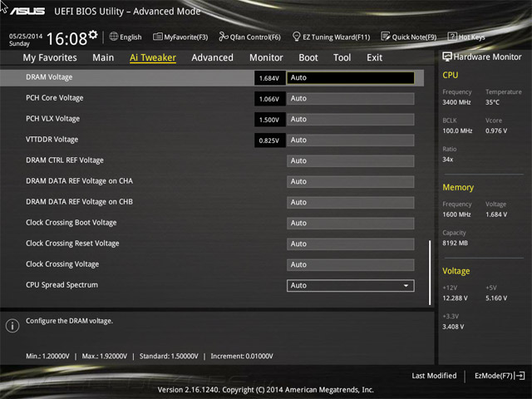Click BCLK 100.0 MHz value
This screenshot has height=399, width=532.
(x=457, y=131)
